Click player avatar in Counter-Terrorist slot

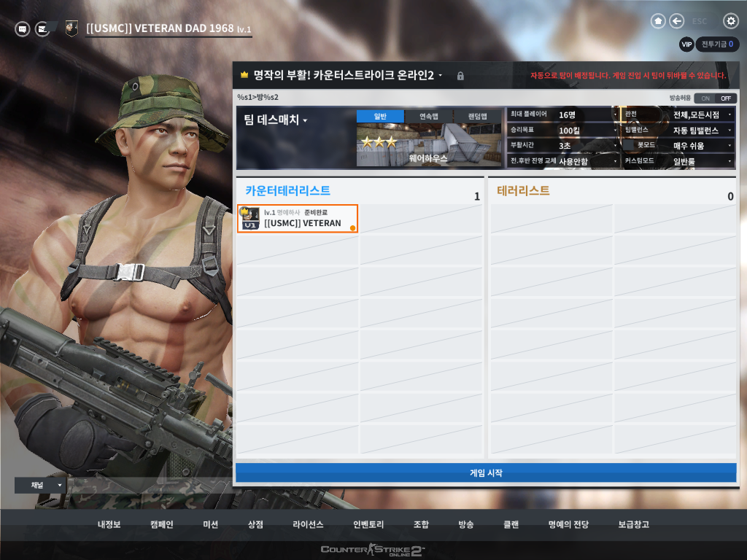click(x=249, y=219)
